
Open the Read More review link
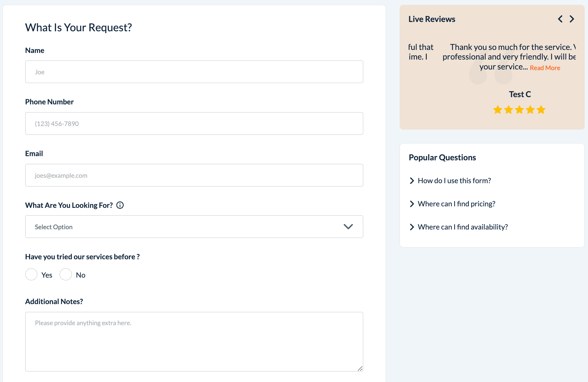pos(545,68)
